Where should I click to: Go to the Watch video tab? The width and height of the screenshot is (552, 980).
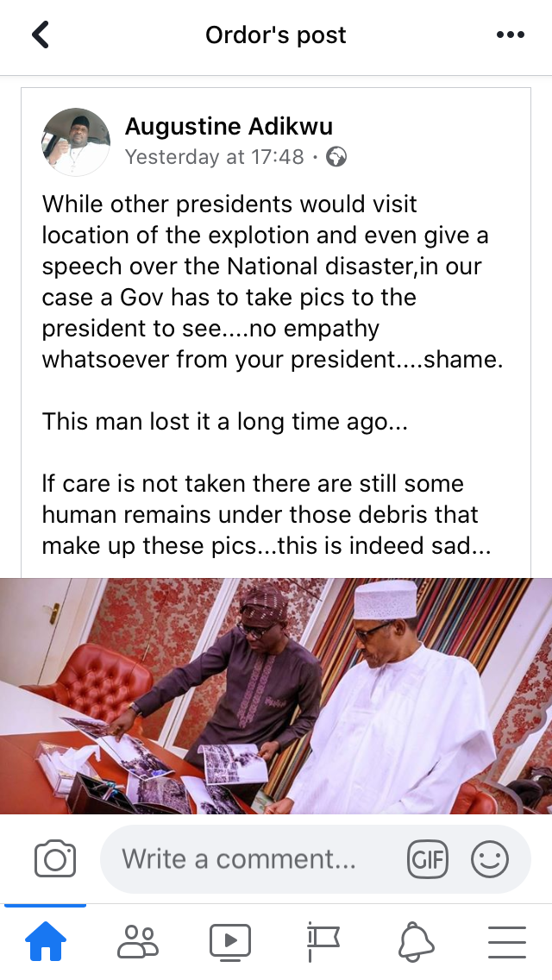click(x=230, y=942)
